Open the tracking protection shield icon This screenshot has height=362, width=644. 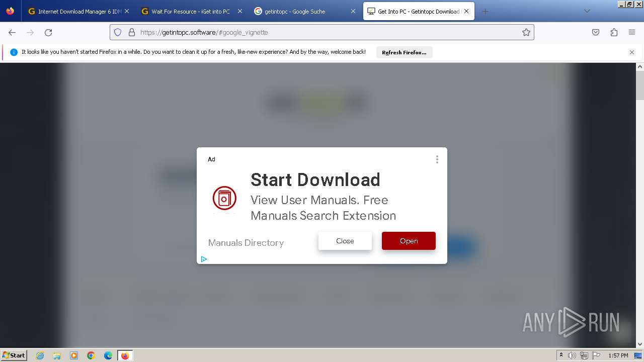(118, 32)
